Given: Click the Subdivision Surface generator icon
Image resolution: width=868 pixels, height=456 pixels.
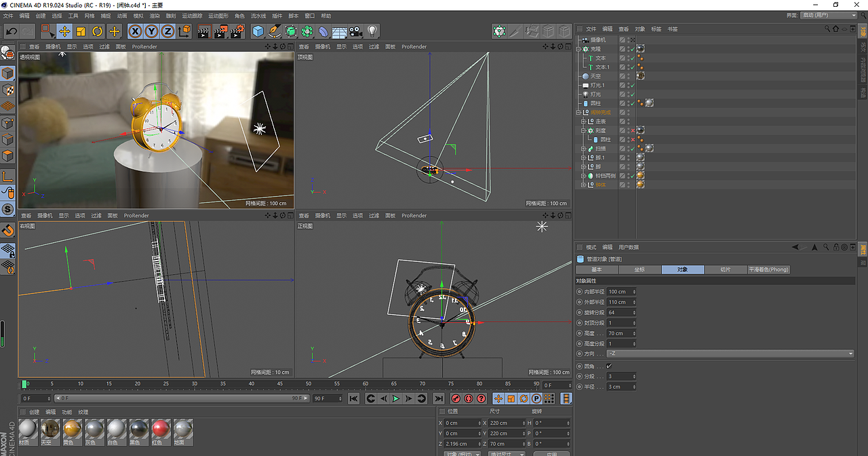Looking at the screenshot, I should (291, 31).
